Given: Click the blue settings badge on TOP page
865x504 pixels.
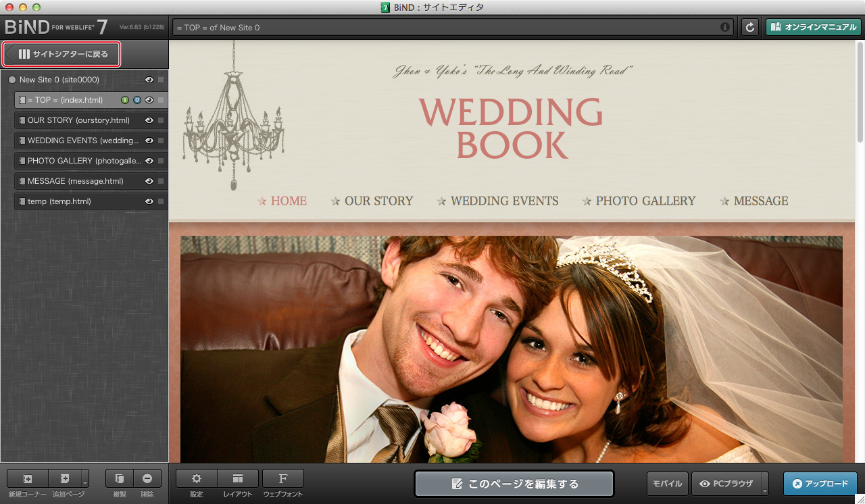Looking at the screenshot, I should (137, 100).
